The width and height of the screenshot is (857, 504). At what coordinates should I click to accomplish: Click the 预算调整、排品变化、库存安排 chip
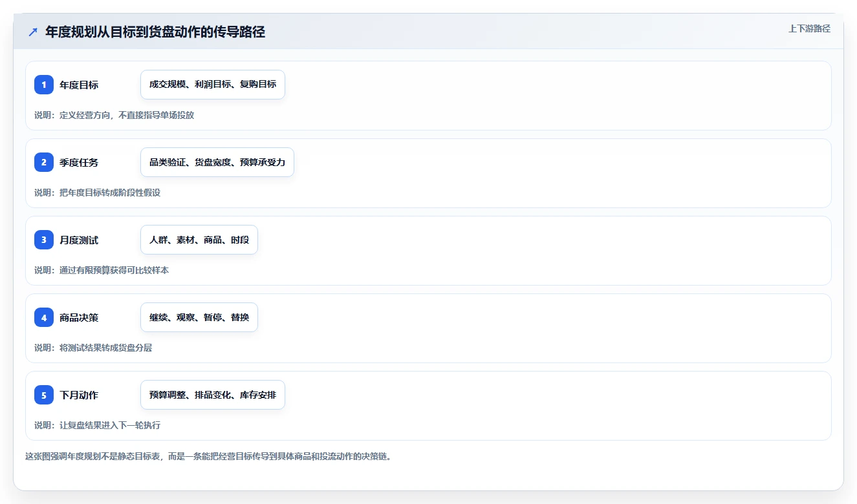click(x=213, y=395)
